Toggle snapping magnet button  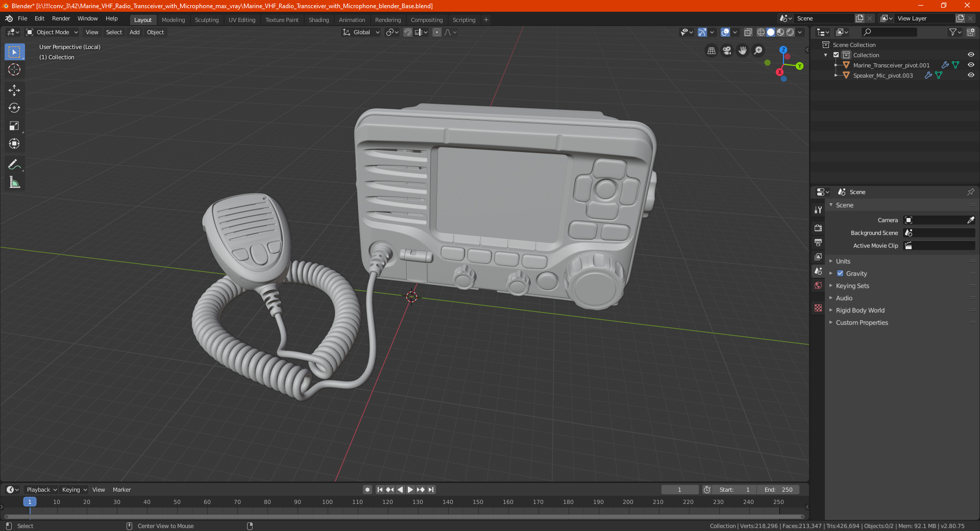point(408,32)
